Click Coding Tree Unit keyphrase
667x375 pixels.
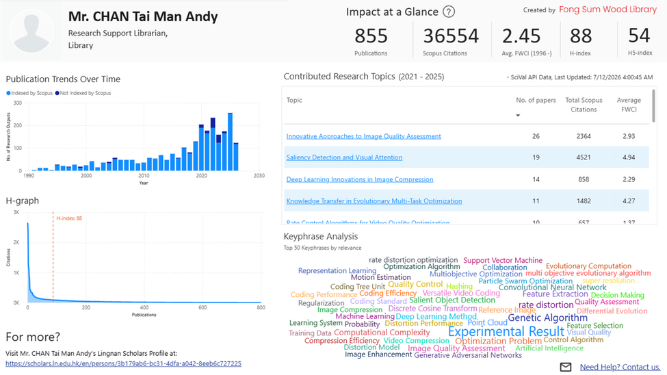coord(357,287)
